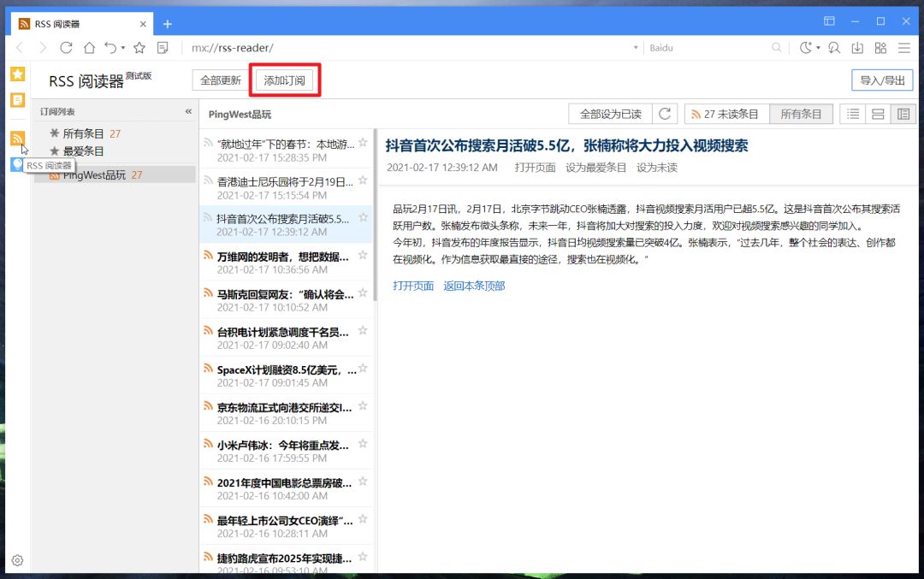Click 添加订阅 button

(284, 80)
